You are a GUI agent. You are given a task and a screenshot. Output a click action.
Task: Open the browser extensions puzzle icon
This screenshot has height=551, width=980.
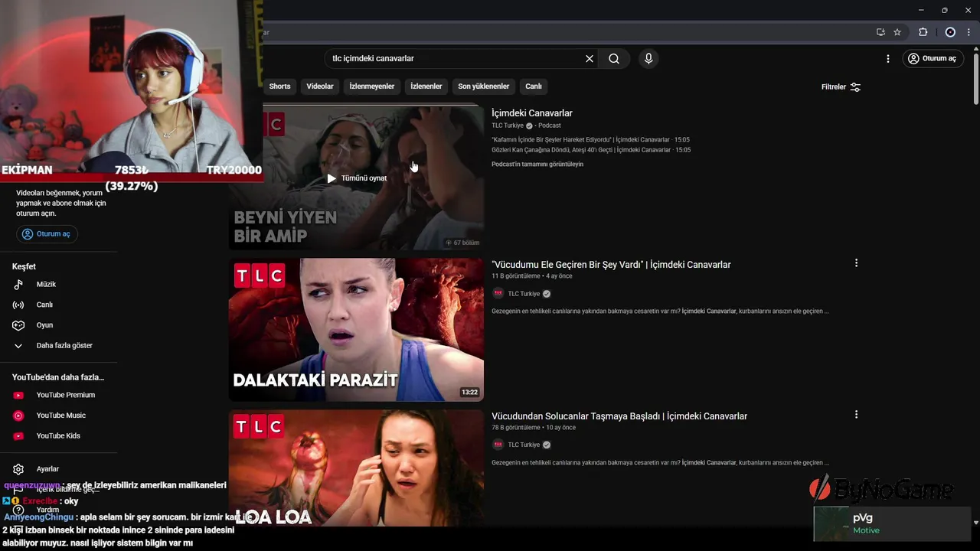pyautogui.click(x=923, y=32)
